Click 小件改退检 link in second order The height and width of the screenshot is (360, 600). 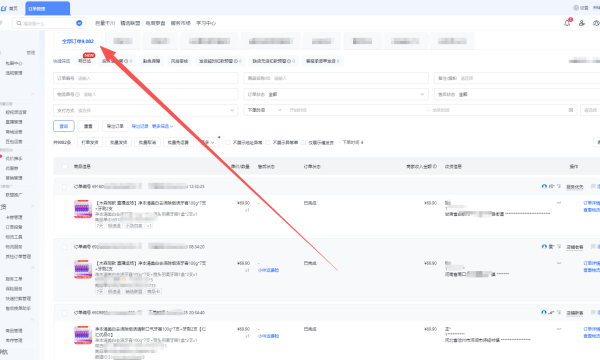coord(269,270)
